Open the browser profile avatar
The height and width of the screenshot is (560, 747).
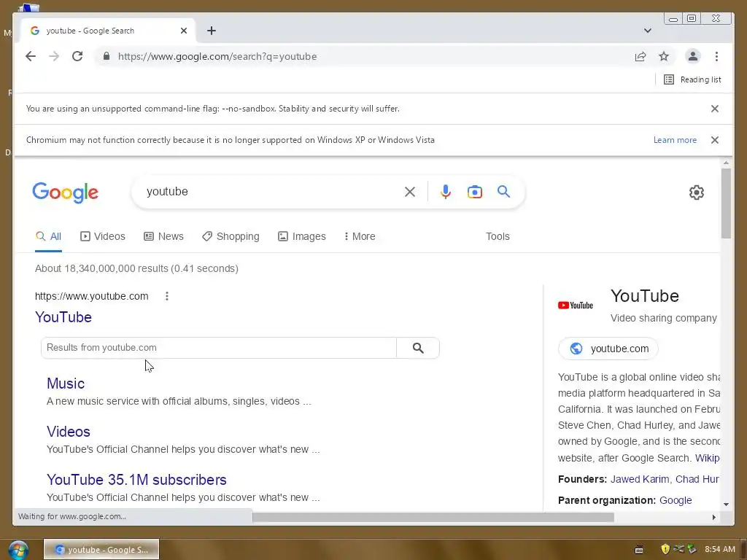tap(693, 56)
